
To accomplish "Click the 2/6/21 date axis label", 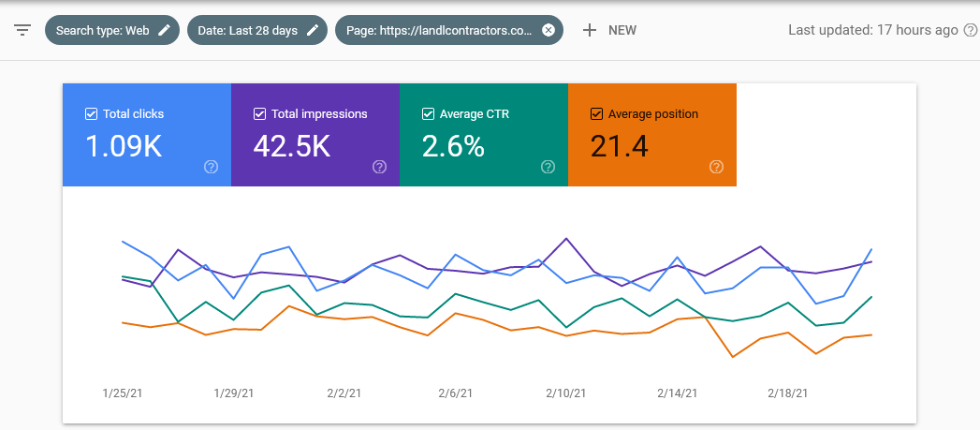I will 455,393.
